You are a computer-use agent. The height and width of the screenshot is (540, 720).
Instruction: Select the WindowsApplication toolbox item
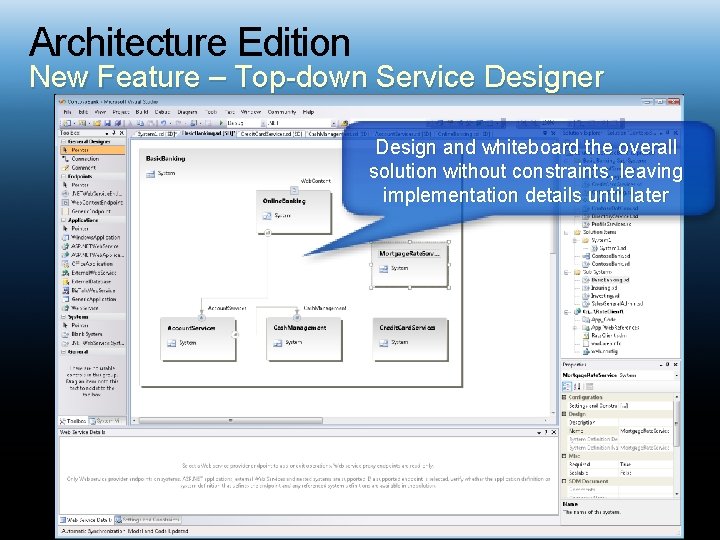point(92,237)
